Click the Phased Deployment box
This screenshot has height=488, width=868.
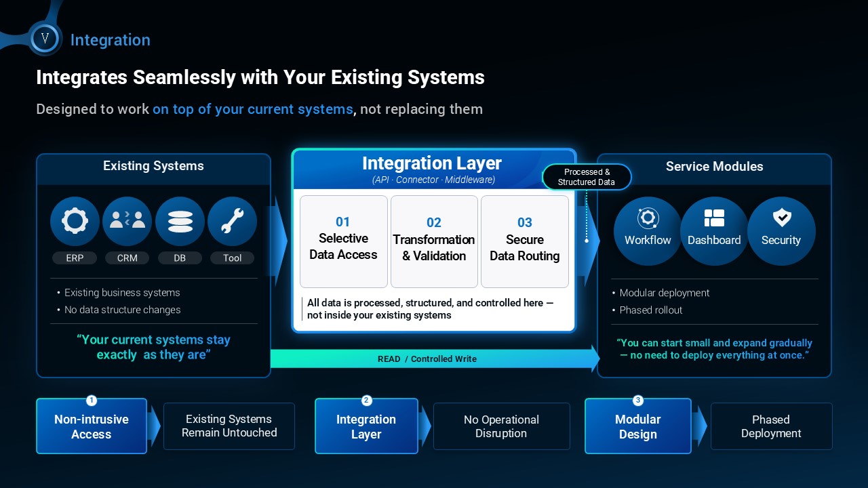click(771, 426)
